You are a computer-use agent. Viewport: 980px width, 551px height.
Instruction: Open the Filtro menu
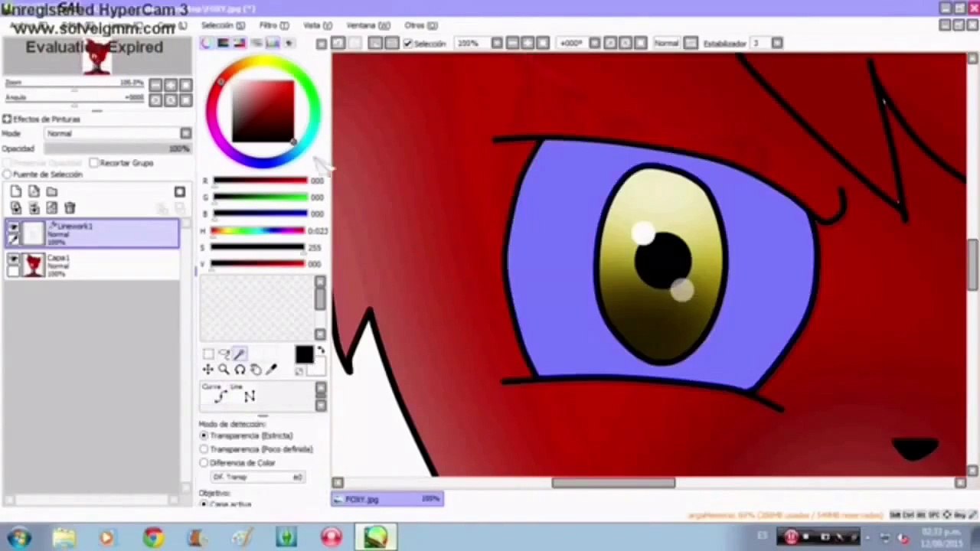point(274,26)
